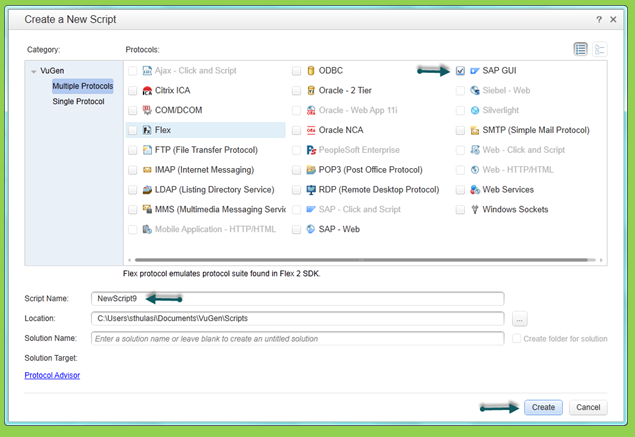Click the Web Services icon

(x=475, y=190)
